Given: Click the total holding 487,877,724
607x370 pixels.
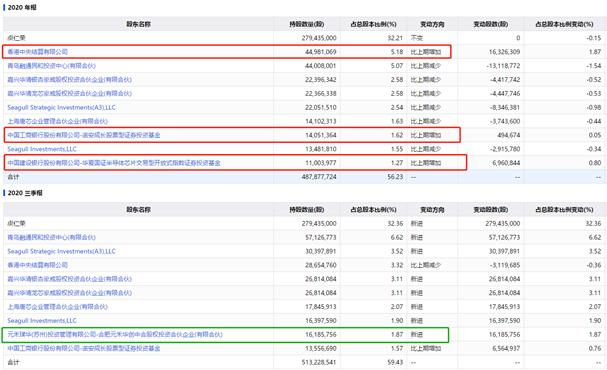Looking at the screenshot, I should pos(319,177).
